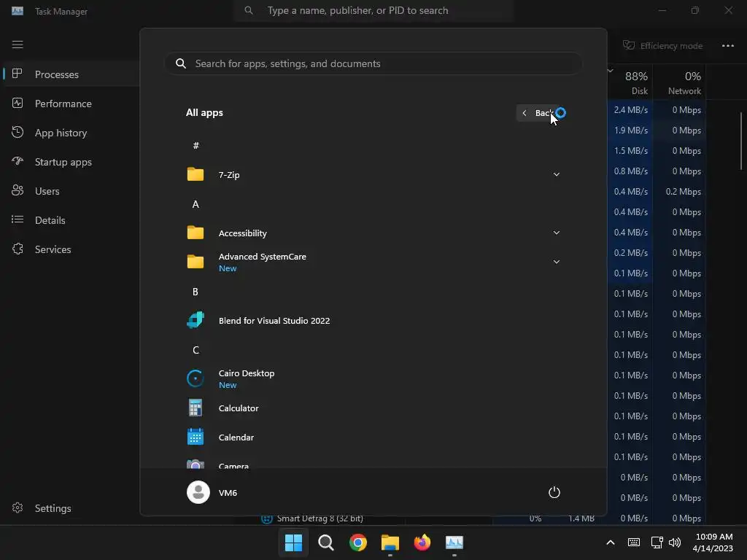Open the Task Manager more options ellipsis
The height and width of the screenshot is (560, 747).
728,46
